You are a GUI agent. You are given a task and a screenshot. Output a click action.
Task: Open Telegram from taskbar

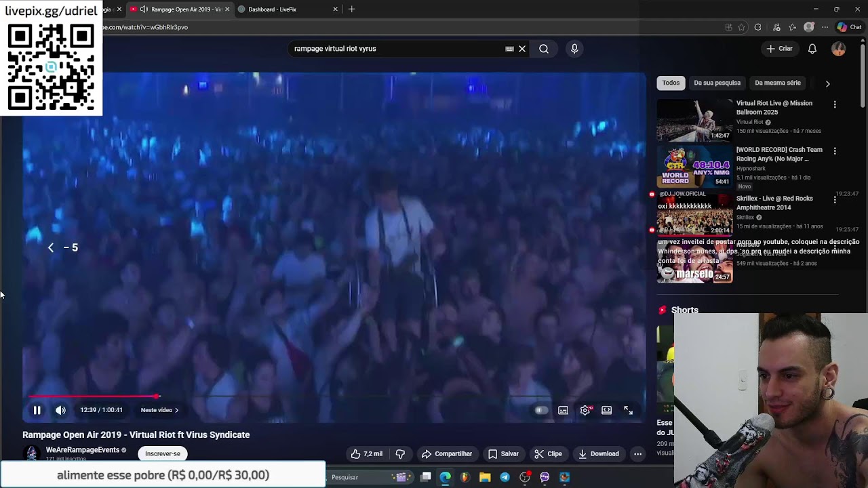[x=505, y=477]
